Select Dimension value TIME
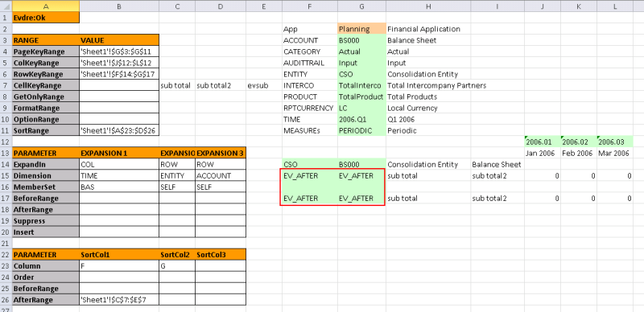 click(119, 176)
